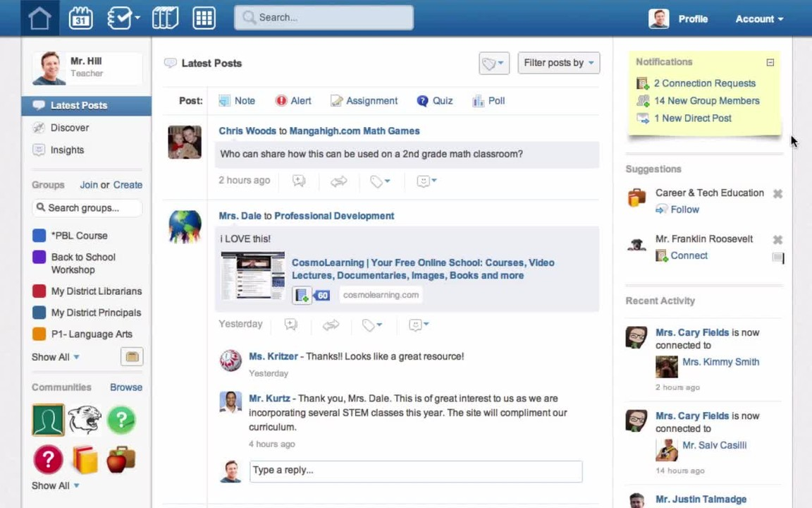Open the yellow books community

(85, 459)
